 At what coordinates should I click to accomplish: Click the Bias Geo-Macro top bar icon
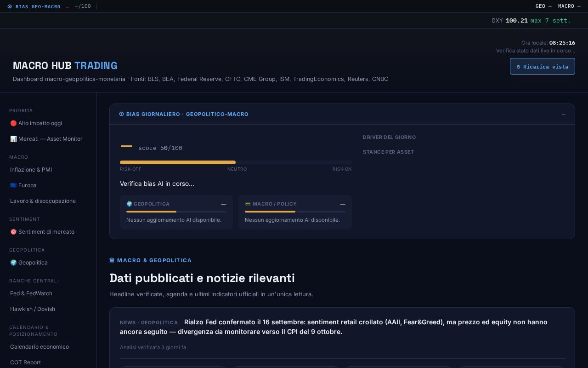(x=10, y=6)
